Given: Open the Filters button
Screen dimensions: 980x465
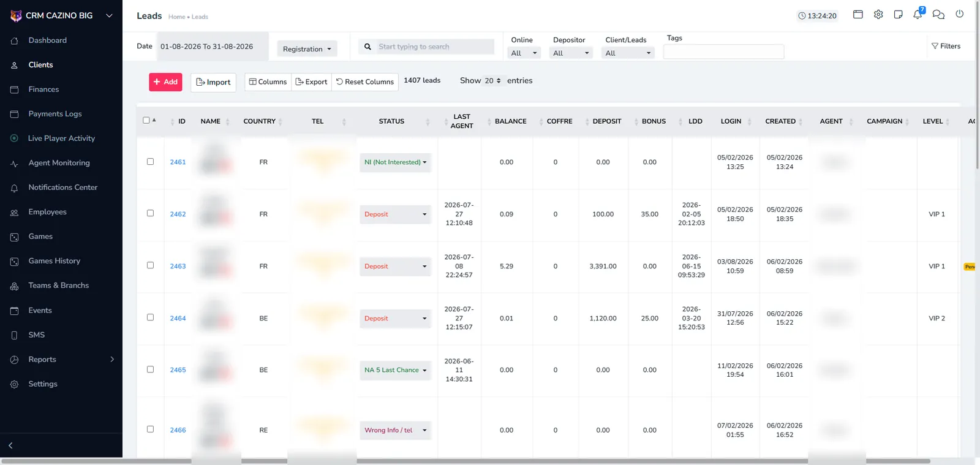Looking at the screenshot, I should coord(946,46).
